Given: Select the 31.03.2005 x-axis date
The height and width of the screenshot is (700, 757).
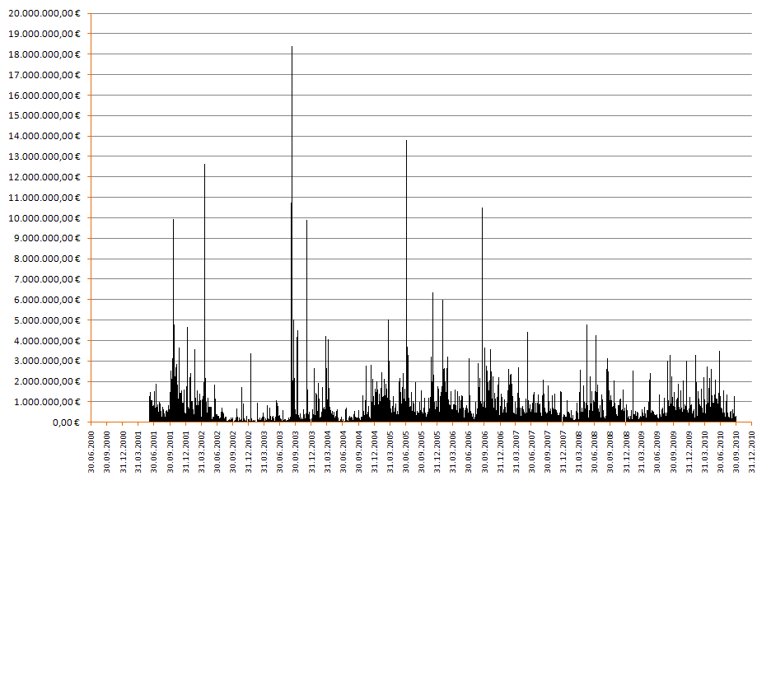Looking at the screenshot, I should [x=390, y=452].
